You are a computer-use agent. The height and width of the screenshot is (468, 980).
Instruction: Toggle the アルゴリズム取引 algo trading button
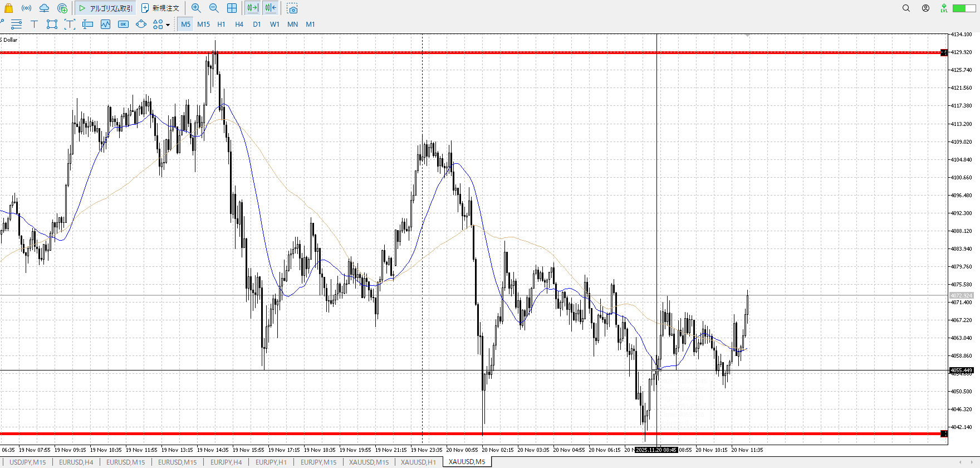(105, 8)
